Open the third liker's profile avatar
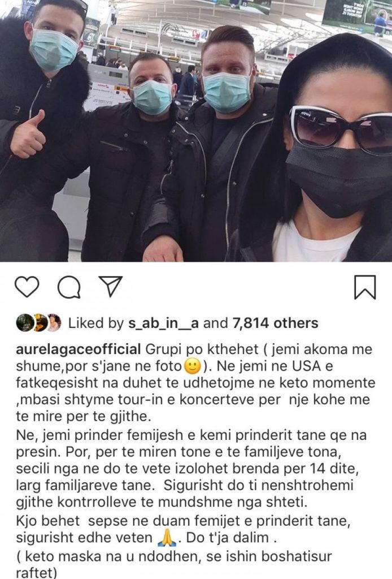The image size is (392, 579). click(54, 323)
